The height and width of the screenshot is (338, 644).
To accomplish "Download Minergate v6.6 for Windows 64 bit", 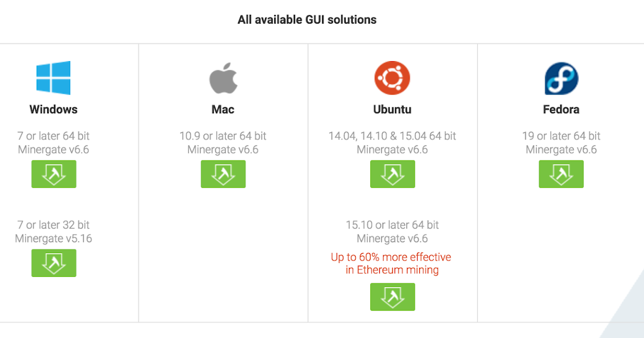I will click(x=54, y=174).
